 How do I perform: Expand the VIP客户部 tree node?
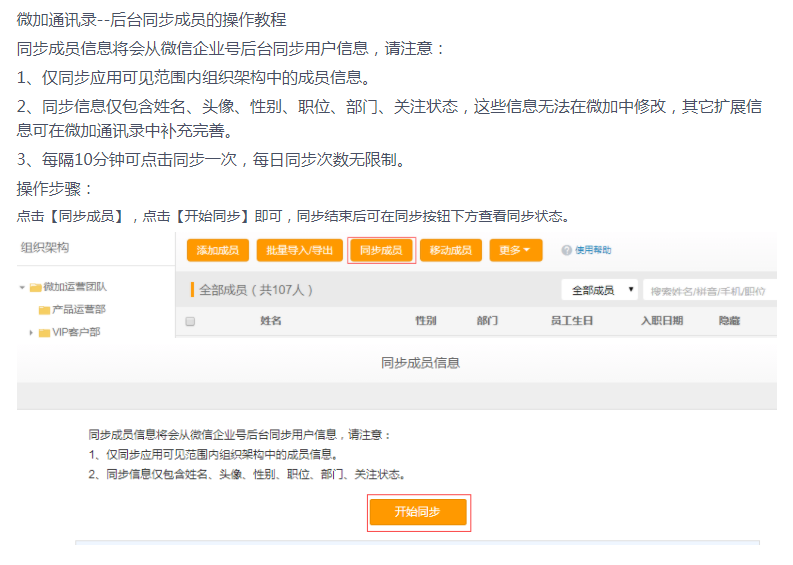point(31,332)
